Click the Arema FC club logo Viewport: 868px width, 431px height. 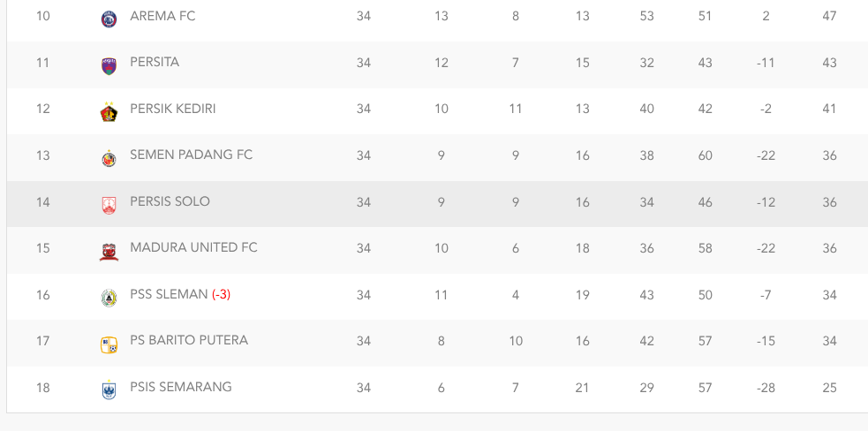[x=109, y=19]
